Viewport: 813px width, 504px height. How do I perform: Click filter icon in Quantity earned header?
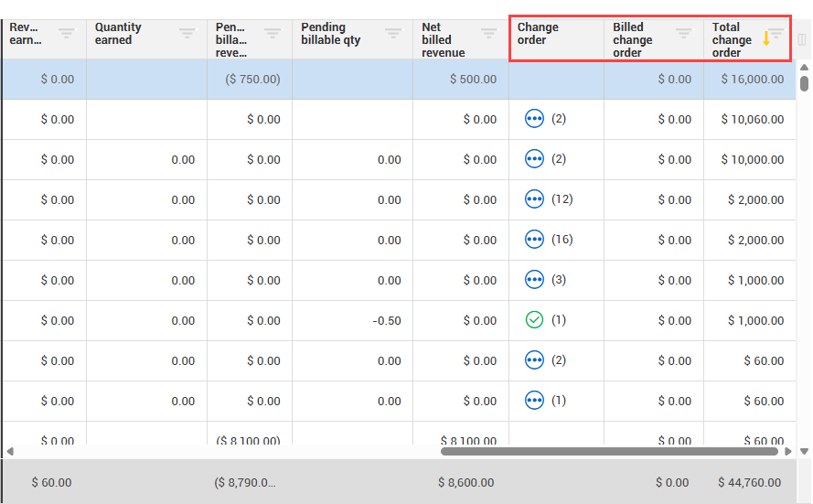pyautogui.click(x=187, y=34)
